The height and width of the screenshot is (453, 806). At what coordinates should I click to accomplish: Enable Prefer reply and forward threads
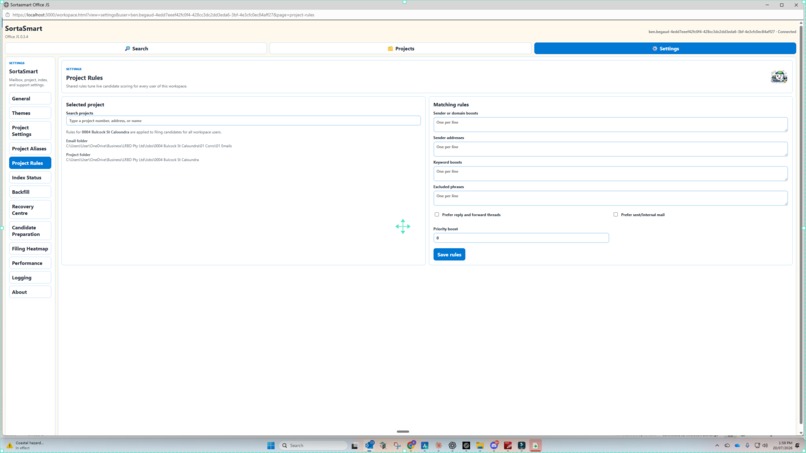click(437, 214)
